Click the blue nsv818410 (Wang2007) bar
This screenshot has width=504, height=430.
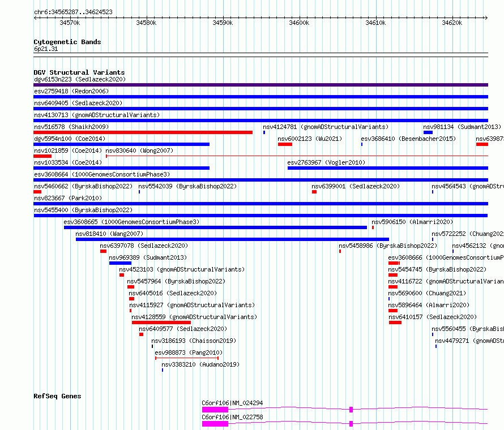tap(232, 239)
